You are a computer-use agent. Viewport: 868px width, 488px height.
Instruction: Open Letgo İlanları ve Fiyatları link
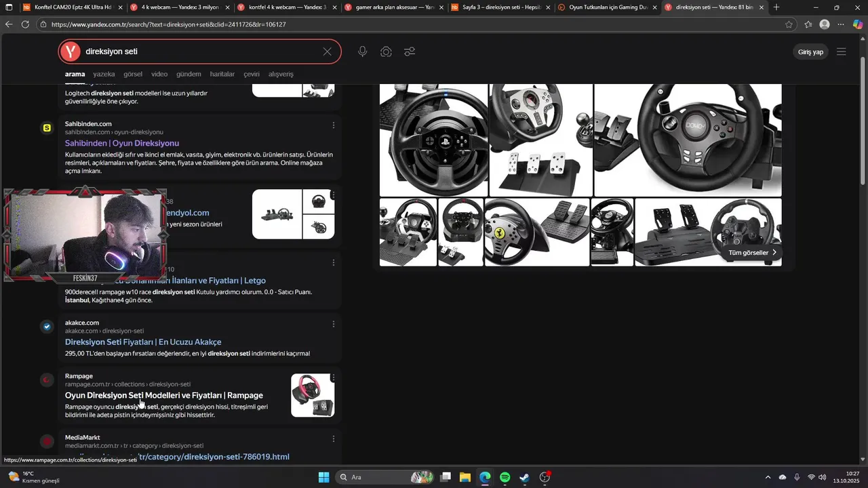[x=217, y=281]
